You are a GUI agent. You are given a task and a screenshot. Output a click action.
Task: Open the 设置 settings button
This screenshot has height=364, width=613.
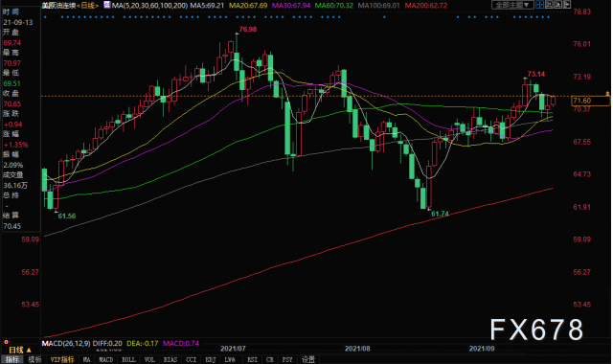(x=308, y=359)
